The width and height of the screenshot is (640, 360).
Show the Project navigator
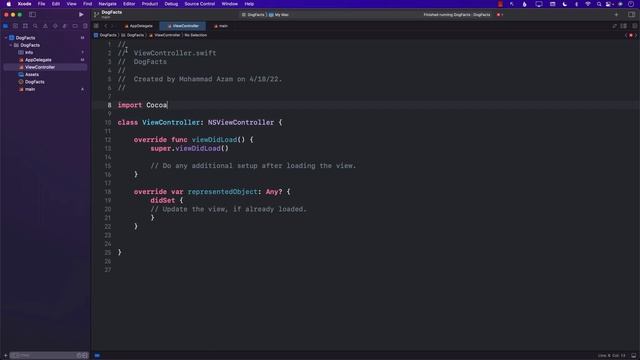pyautogui.click(x=6, y=26)
